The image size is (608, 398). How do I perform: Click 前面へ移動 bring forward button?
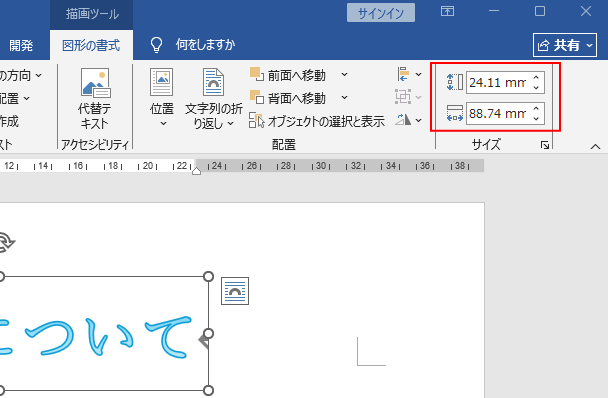[288, 75]
